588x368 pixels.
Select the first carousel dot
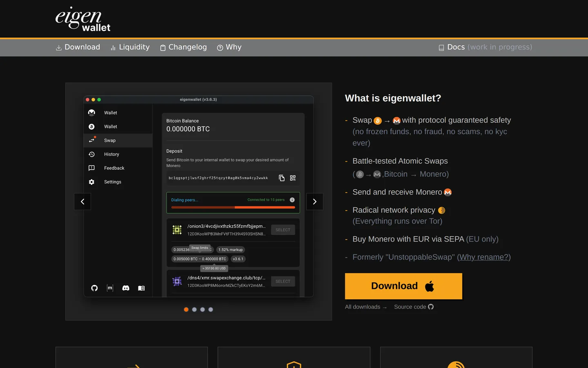pyautogui.click(x=186, y=310)
